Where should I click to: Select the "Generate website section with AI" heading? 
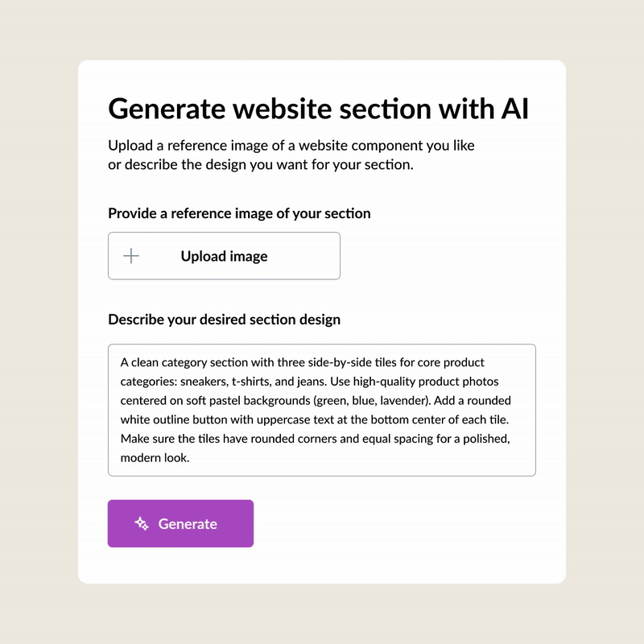click(318, 109)
